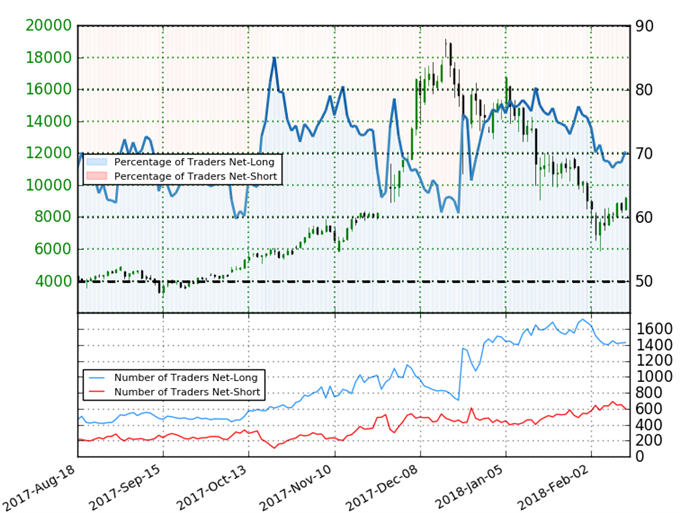The width and height of the screenshot is (680, 513).
Task: Click the 2017-Dec-08 date label
Action: click(x=382, y=487)
